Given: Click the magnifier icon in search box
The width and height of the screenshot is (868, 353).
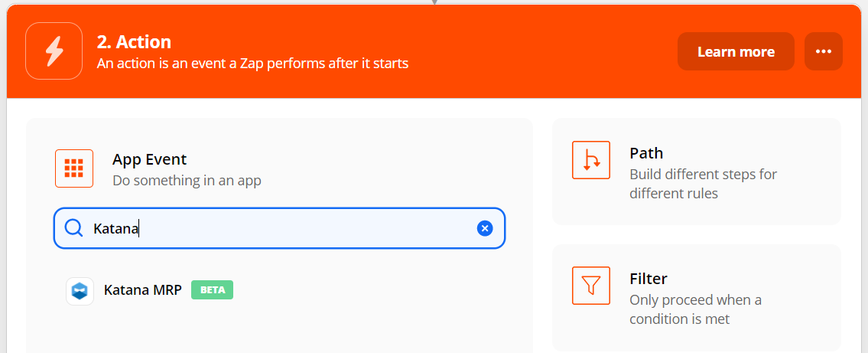Looking at the screenshot, I should [73, 227].
